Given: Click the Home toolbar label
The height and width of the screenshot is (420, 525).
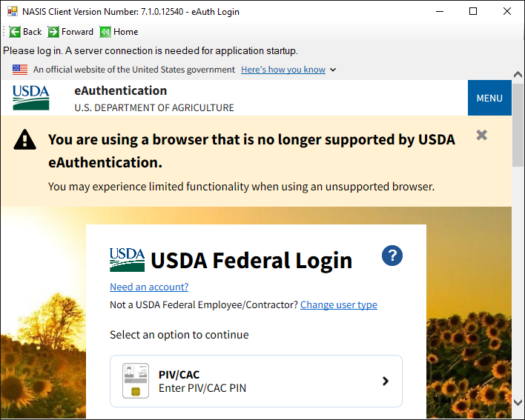Looking at the screenshot, I should click(x=125, y=32).
